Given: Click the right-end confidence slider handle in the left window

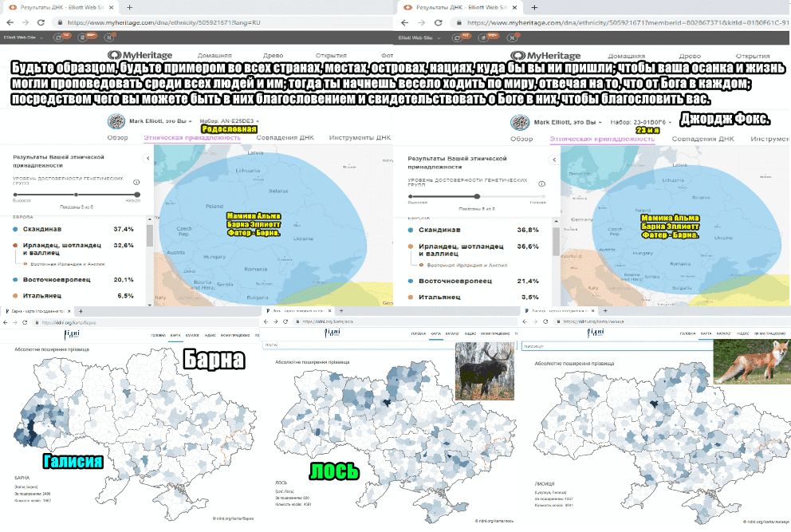Looking at the screenshot, I should click(x=137, y=195).
